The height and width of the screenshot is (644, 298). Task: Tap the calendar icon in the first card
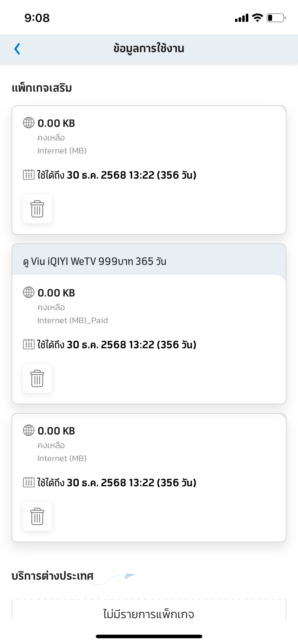point(29,175)
